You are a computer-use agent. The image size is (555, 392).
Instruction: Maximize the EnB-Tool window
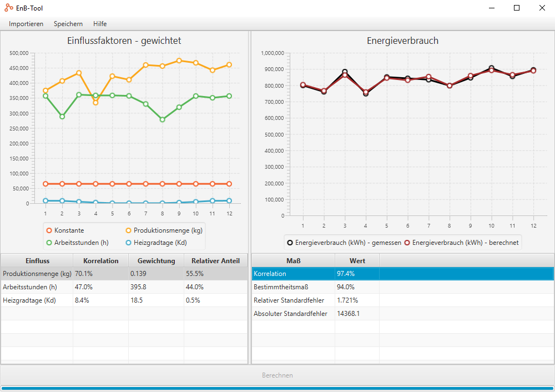point(517,8)
